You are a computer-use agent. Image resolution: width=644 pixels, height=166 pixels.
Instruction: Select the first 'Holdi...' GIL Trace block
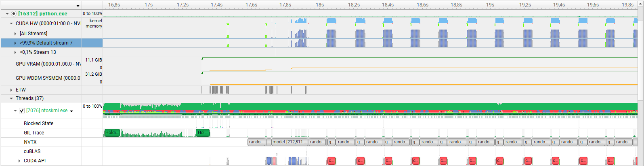(112, 133)
